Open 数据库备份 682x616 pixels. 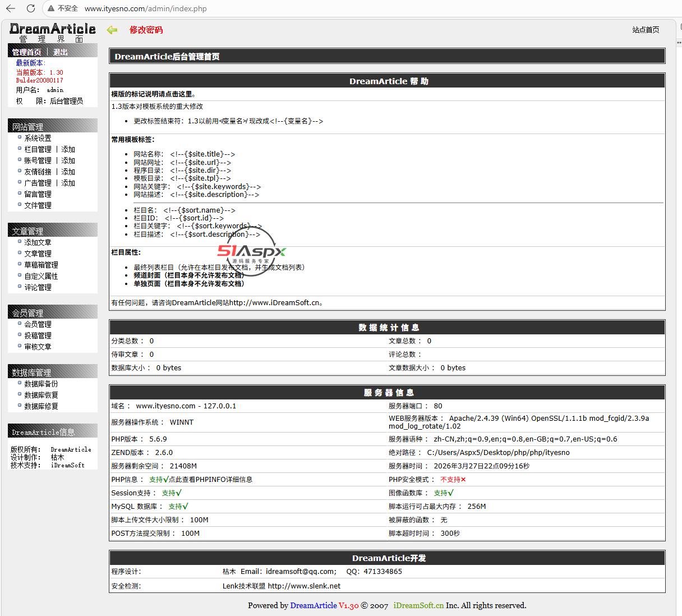point(41,384)
